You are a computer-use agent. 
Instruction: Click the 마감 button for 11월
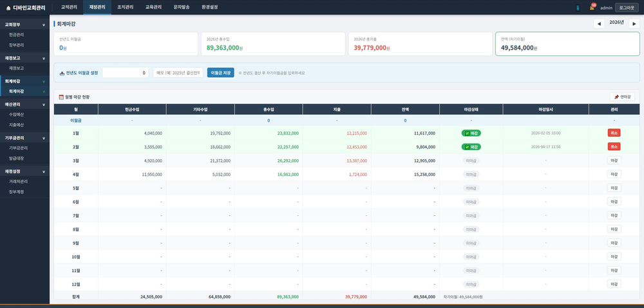[x=614, y=270]
